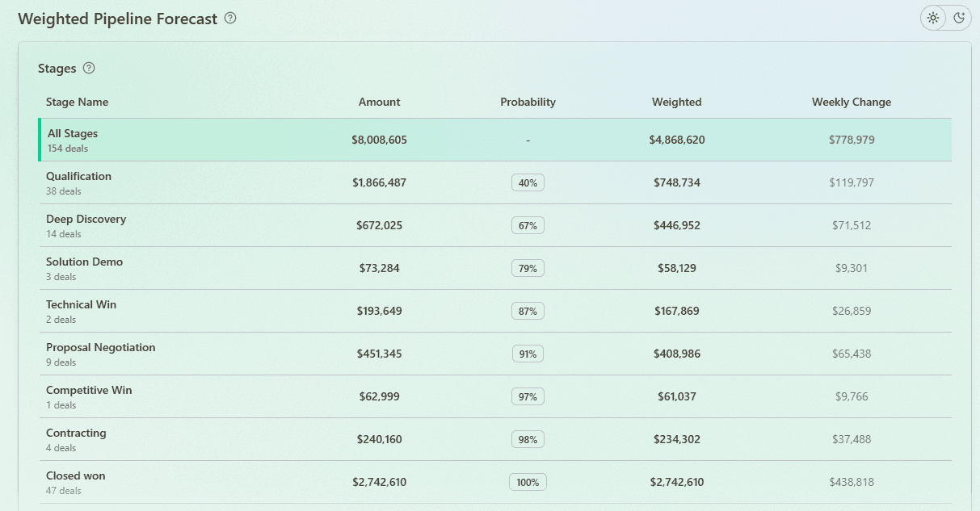Viewport: 980px width, 511px height.
Task: Switch to dark theme moon icon
Action: pyautogui.click(x=959, y=18)
